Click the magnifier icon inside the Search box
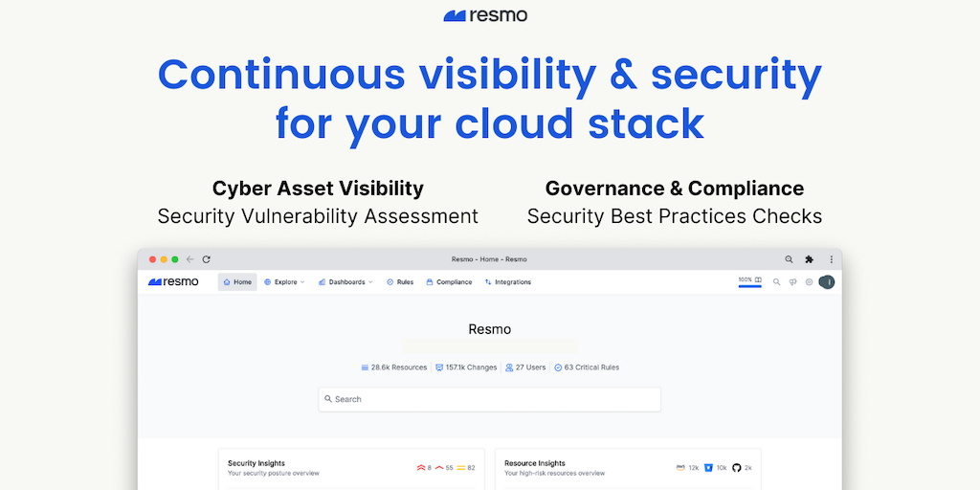Viewport: 980px width, 490px height. pyautogui.click(x=328, y=399)
